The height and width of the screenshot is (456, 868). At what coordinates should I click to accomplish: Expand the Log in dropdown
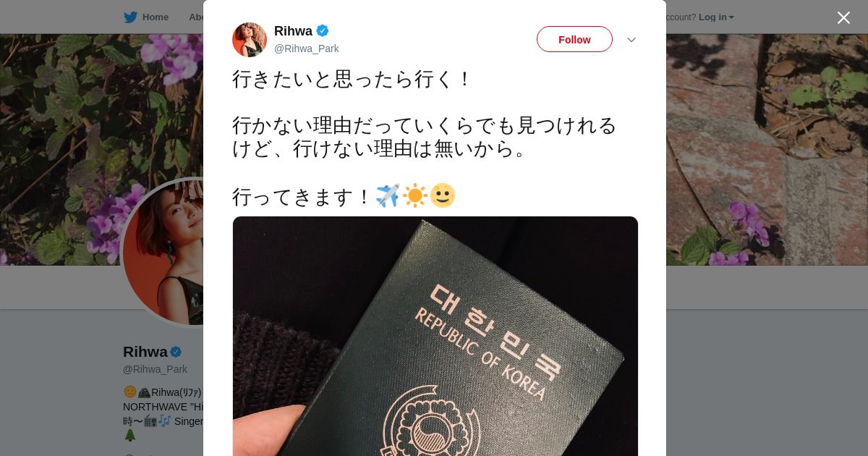pos(716,17)
